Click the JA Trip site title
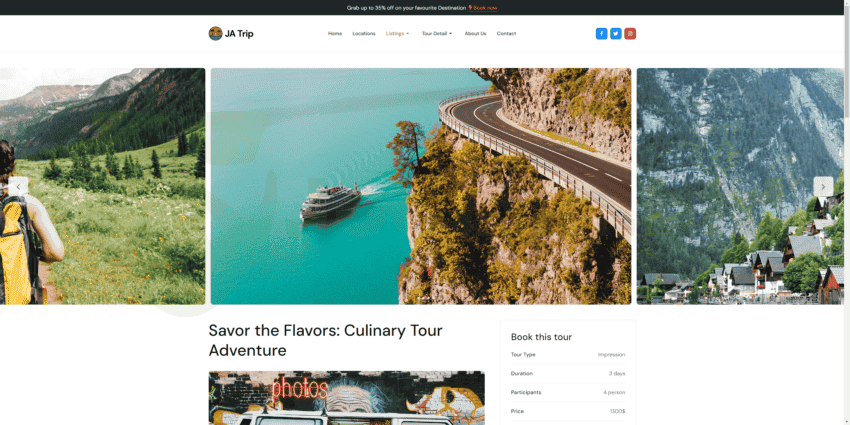Image resolution: width=850 pixels, height=425 pixels. [239, 34]
